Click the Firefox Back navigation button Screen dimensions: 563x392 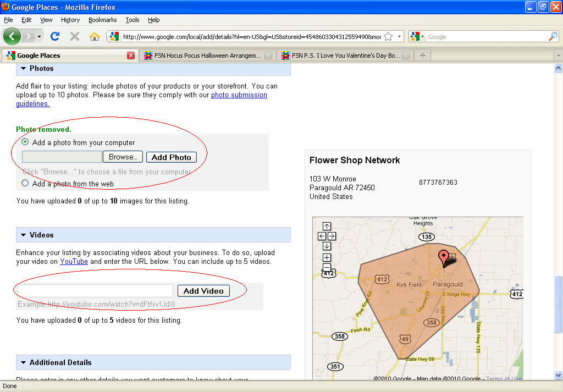tap(12, 36)
